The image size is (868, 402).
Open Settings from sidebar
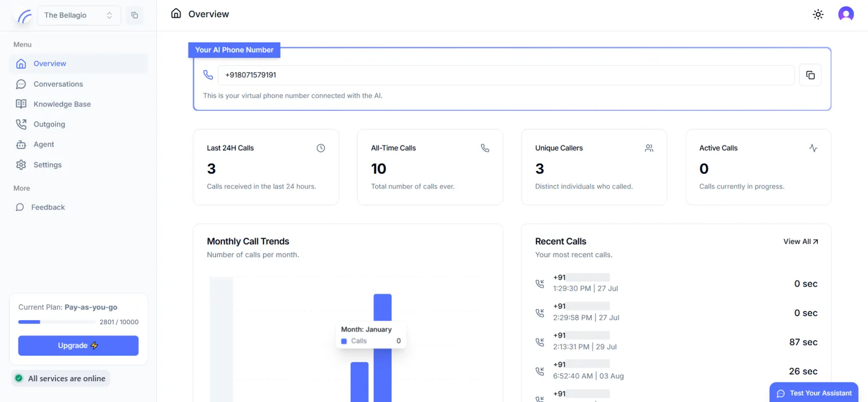tap(79, 165)
